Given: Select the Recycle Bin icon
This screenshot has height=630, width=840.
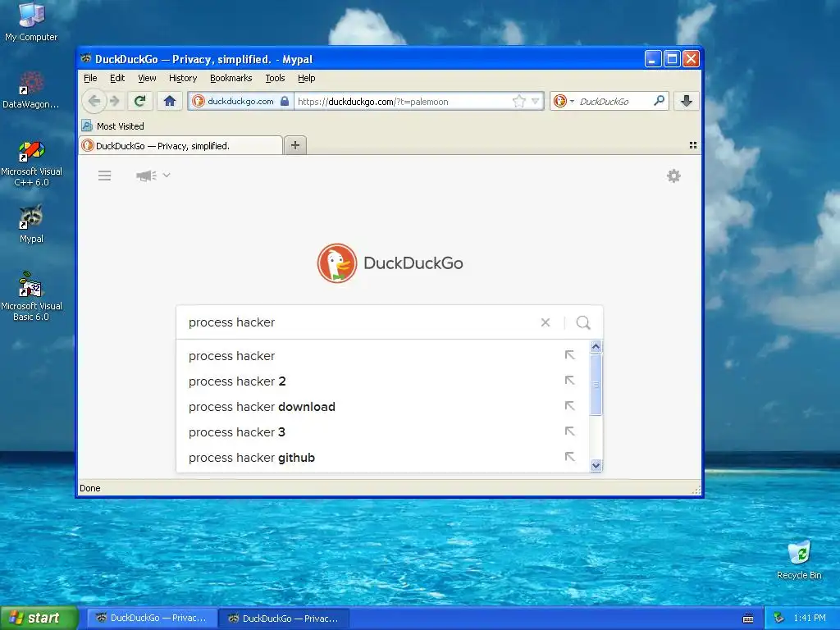Looking at the screenshot, I should 799,560.
